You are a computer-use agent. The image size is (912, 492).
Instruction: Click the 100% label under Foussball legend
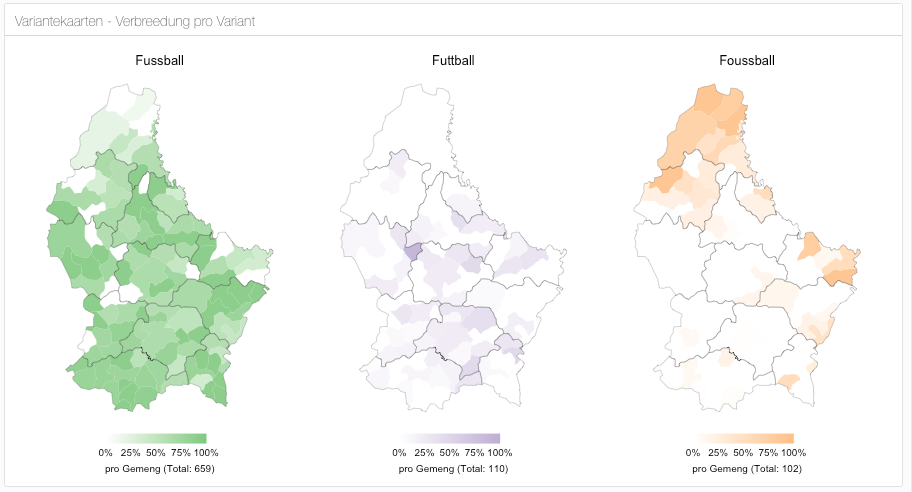point(794,453)
